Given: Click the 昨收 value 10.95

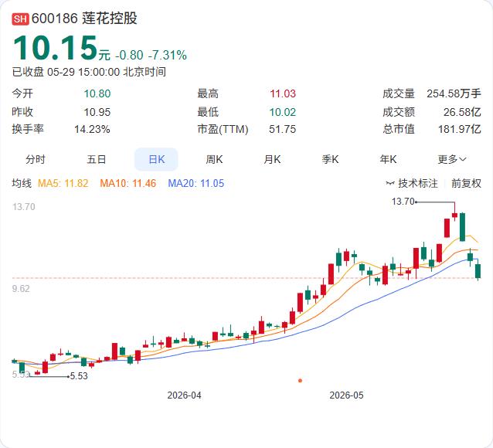Looking at the screenshot, I should click(97, 112).
